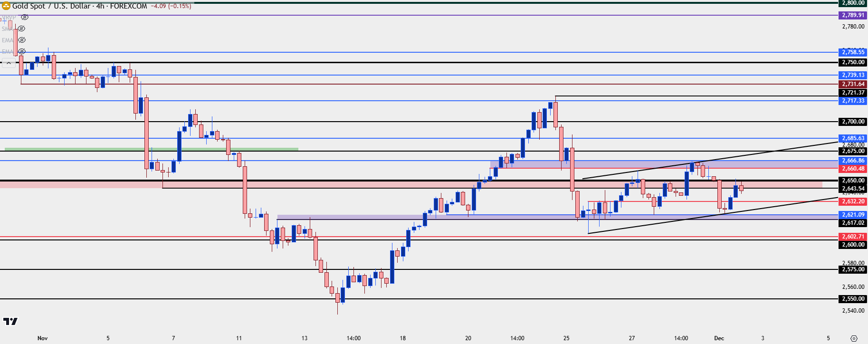The image size is (868, 344).
Task: Select the red 2,602.71 price label
Action: tap(853, 237)
